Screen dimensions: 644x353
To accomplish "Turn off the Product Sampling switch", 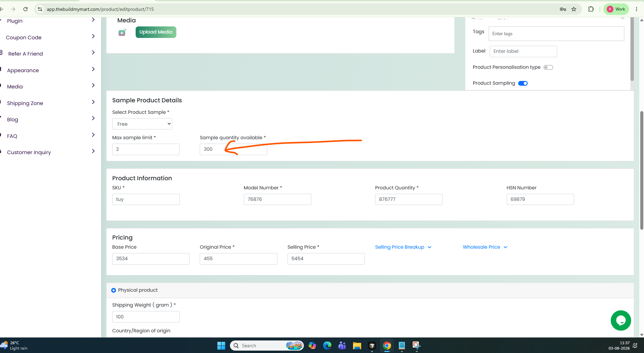I will (x=523, y=83).
